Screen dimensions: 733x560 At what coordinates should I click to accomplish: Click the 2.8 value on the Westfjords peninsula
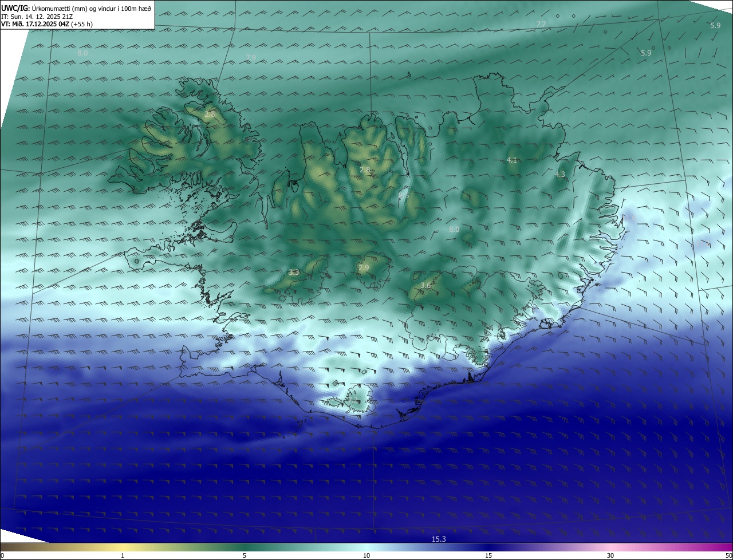(x=210, y=115)
